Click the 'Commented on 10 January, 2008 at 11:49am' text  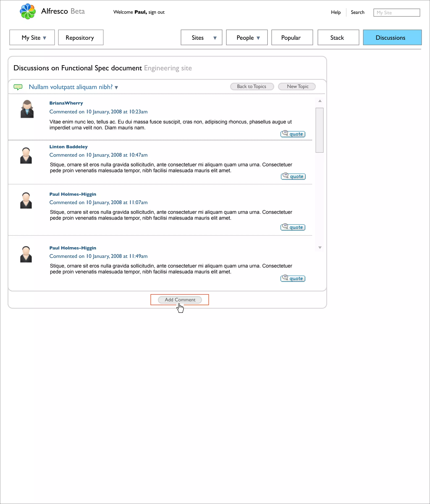[x=98, y=256]
